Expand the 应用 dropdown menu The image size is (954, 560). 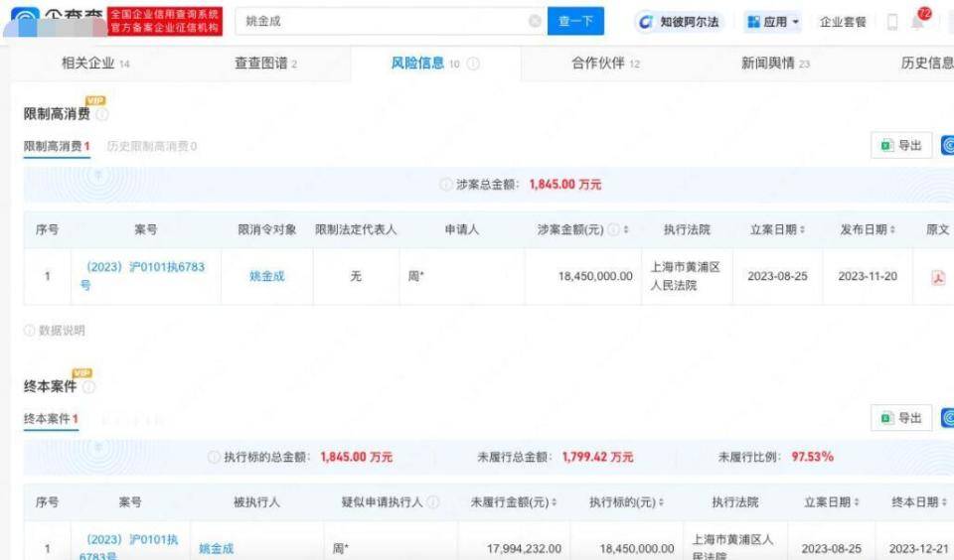pos(772,22)
